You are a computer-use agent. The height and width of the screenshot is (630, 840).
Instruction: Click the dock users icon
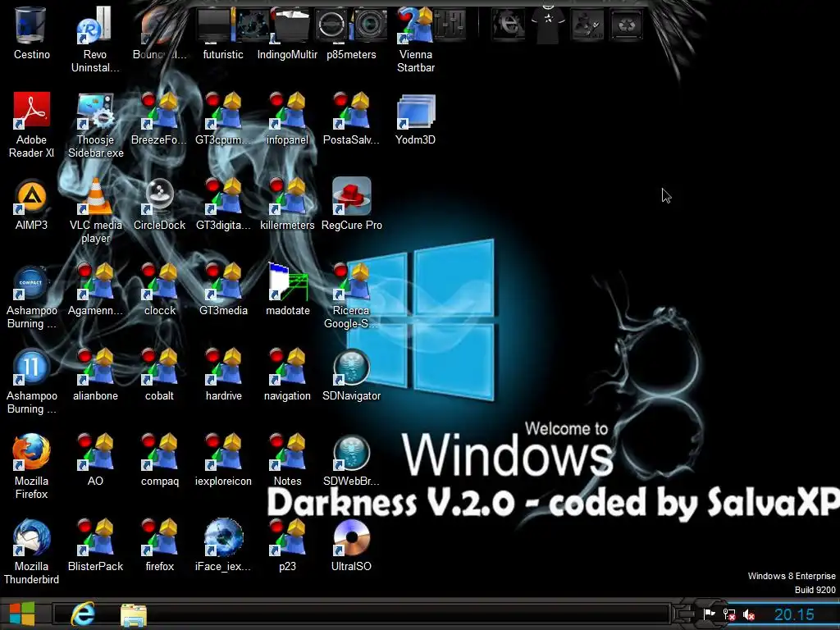[587, 24]
